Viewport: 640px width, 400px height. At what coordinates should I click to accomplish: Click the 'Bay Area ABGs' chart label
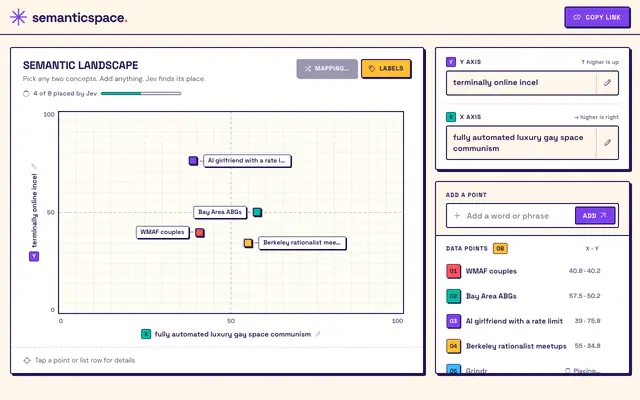(x=220, y=212)
